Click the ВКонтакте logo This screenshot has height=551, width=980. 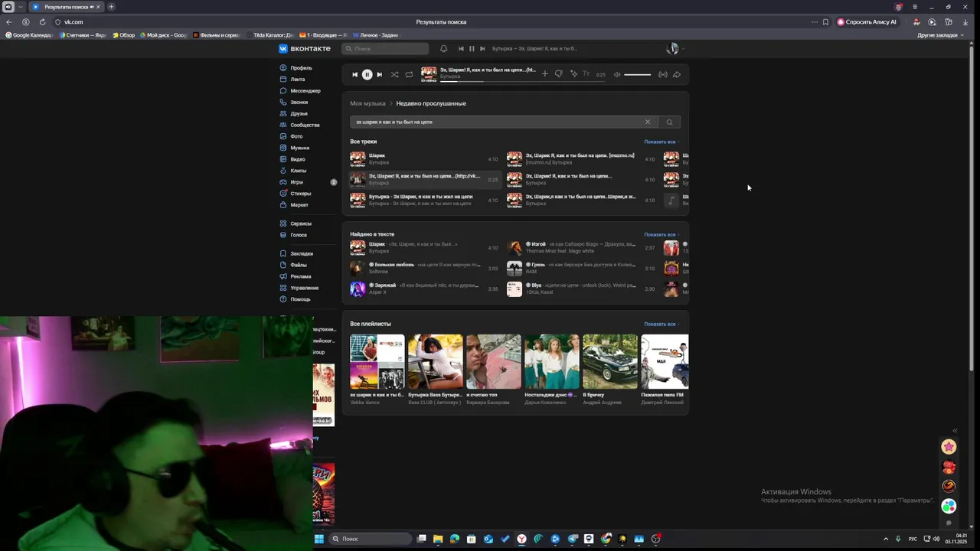pos(305,48)
